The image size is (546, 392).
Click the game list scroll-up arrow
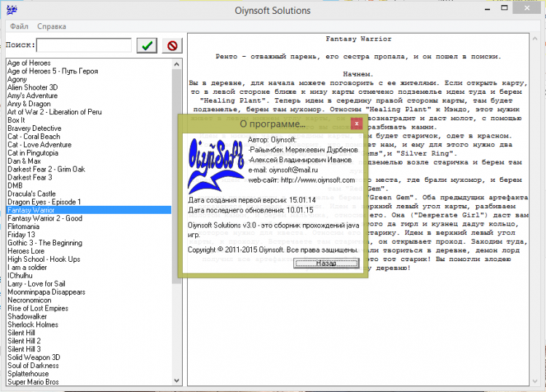(177, 63)
